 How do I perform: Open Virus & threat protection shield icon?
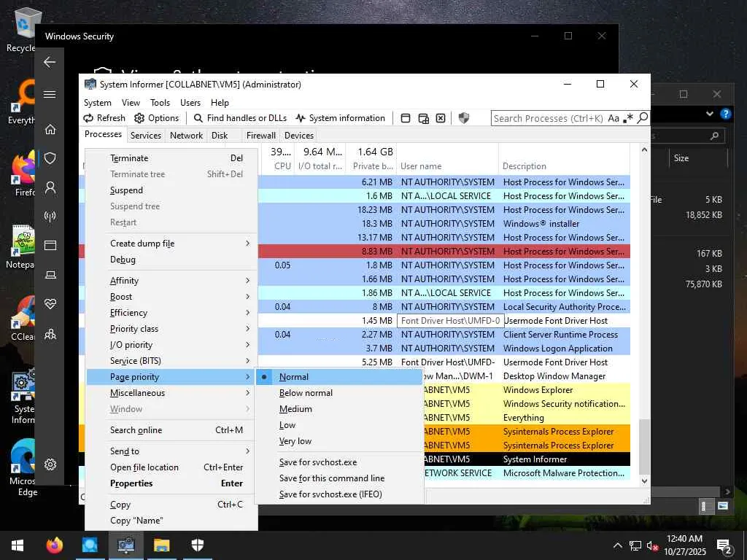point(50,158)
